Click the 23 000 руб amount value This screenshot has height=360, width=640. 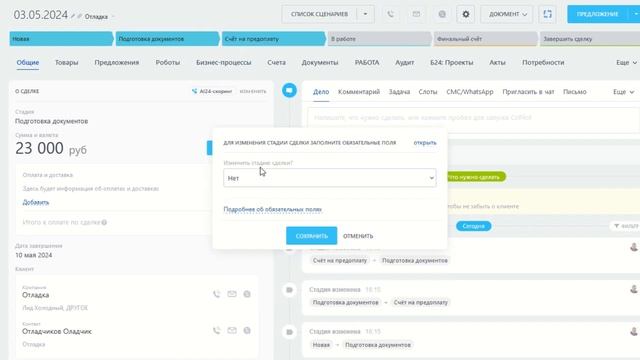pyautogui.click(x=51, y=148)
